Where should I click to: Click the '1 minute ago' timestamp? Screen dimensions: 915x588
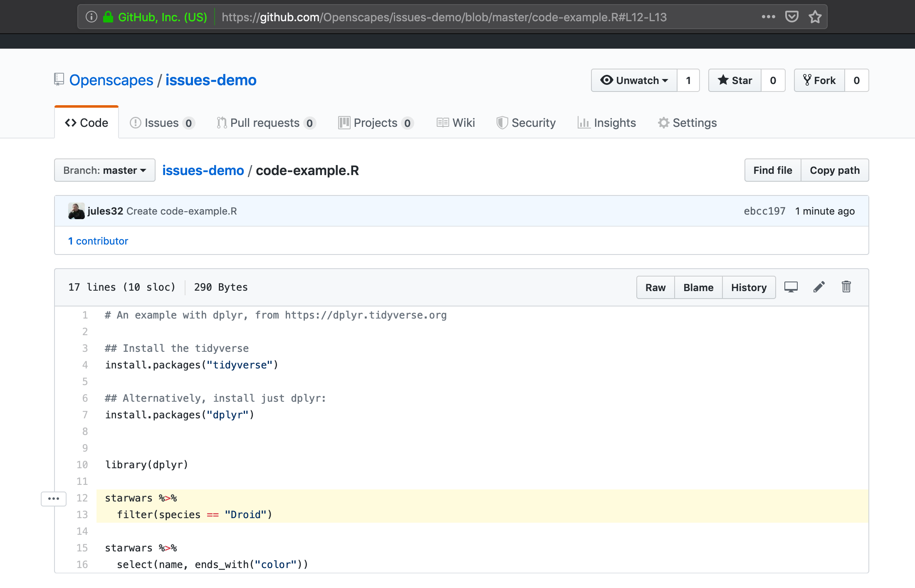(825, 211)
